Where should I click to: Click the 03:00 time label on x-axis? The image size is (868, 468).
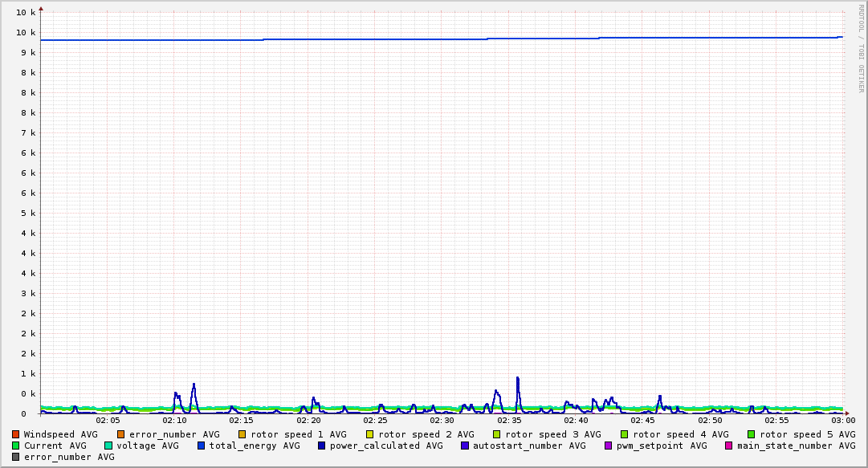tap(842, 420)
